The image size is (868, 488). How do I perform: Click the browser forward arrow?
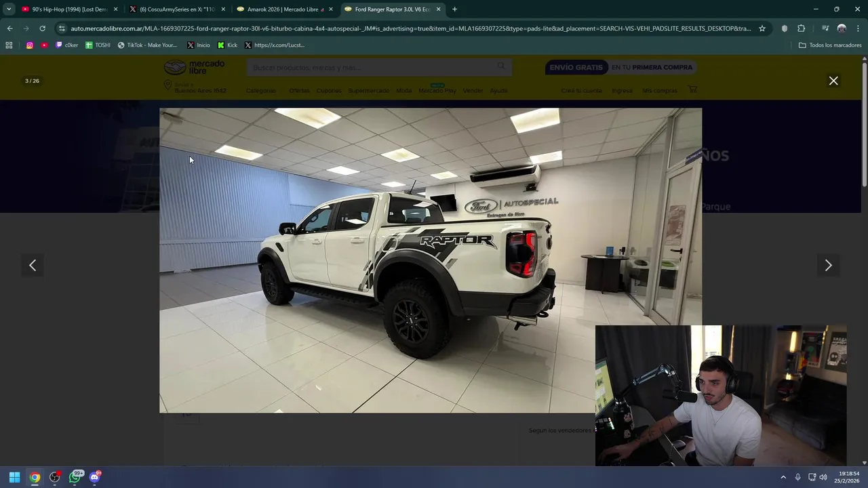26,28
